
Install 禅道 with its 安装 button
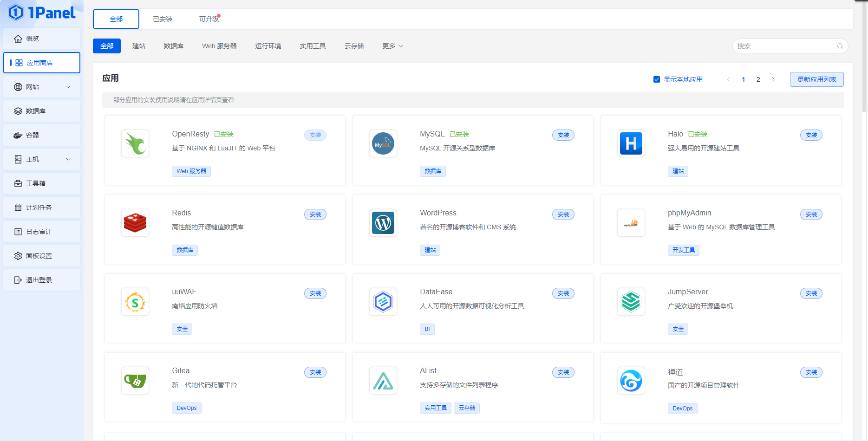(811, 372)
